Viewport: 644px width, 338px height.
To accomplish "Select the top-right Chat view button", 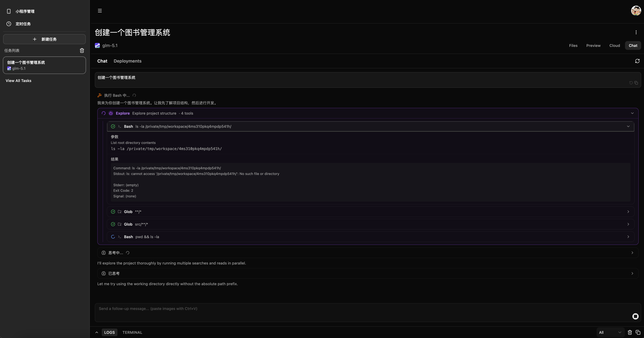I will coord(633,46).
